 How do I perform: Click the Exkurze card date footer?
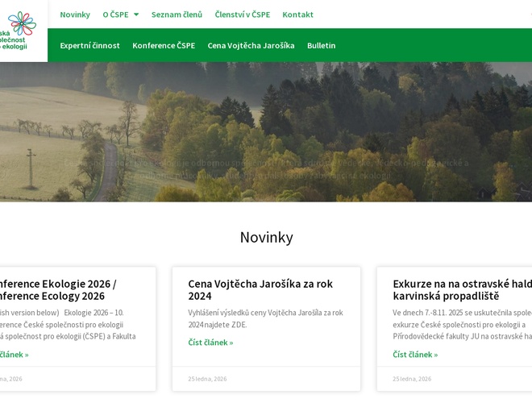point(412,379)
